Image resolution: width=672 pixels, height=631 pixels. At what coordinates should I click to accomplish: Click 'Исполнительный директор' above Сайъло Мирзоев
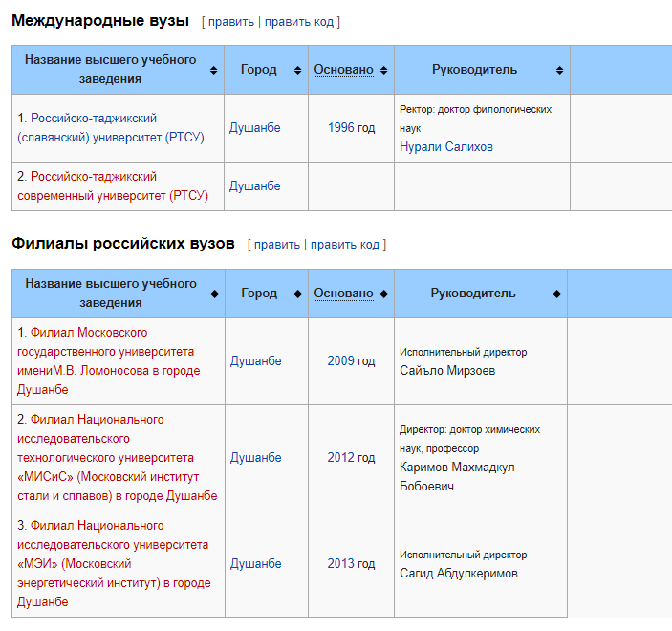point(464,352)
